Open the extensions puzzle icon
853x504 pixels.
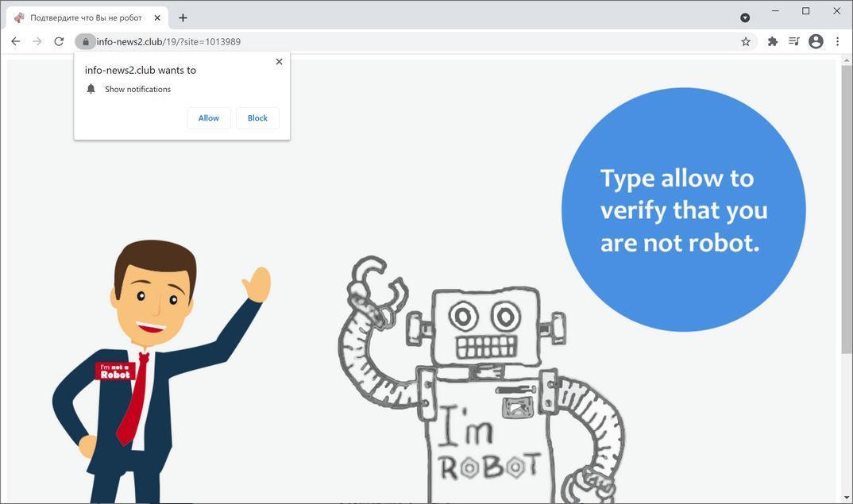click(x=771, y=41)
